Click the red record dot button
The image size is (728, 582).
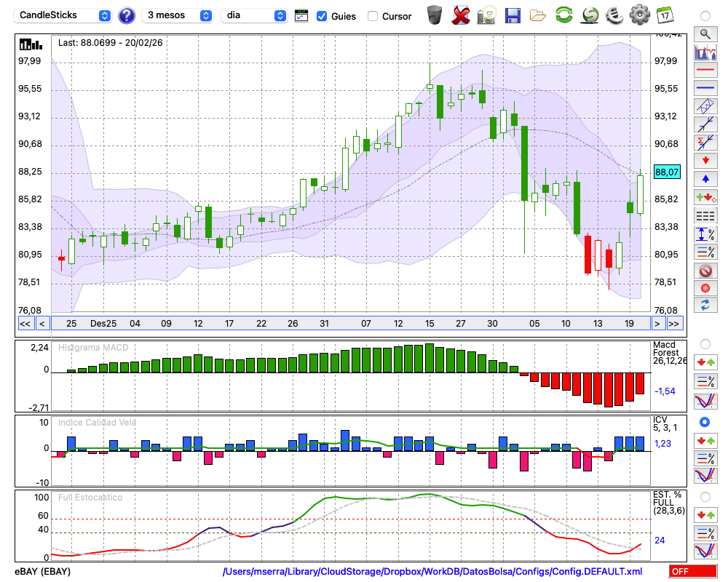pos(705,288)
